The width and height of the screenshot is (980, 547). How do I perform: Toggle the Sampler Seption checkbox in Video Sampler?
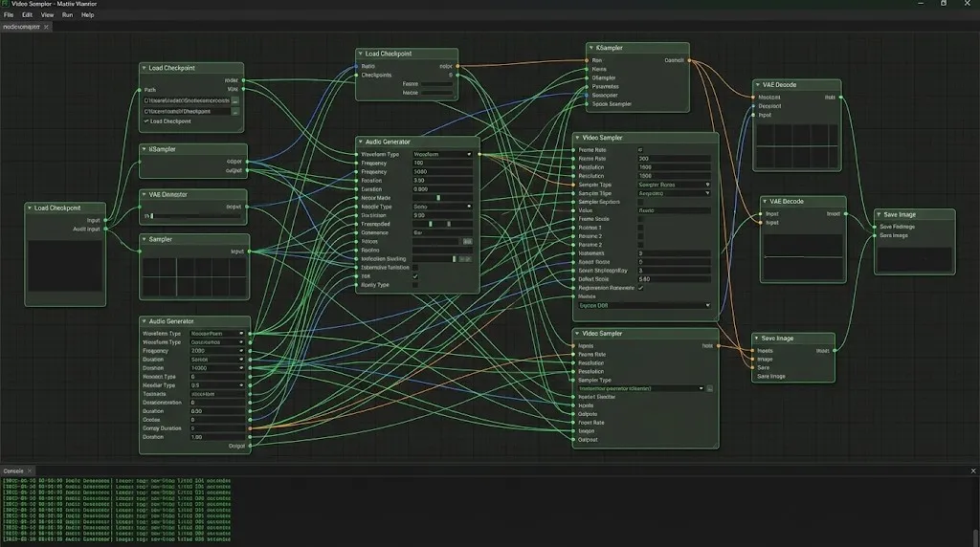(x=640, y=203)
